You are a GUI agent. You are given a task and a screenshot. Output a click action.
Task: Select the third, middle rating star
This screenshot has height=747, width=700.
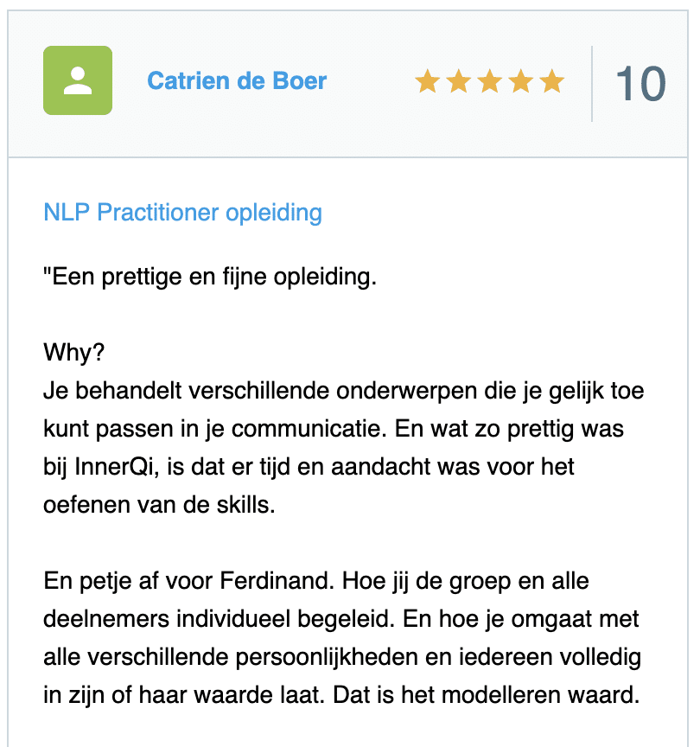[x=489, y=82]
